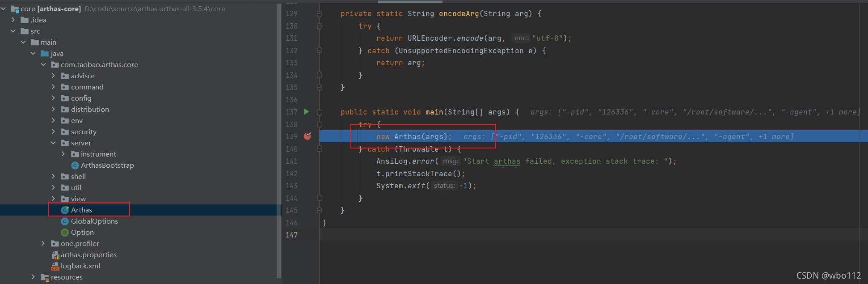Click the distribution package icon

(65, 110)
